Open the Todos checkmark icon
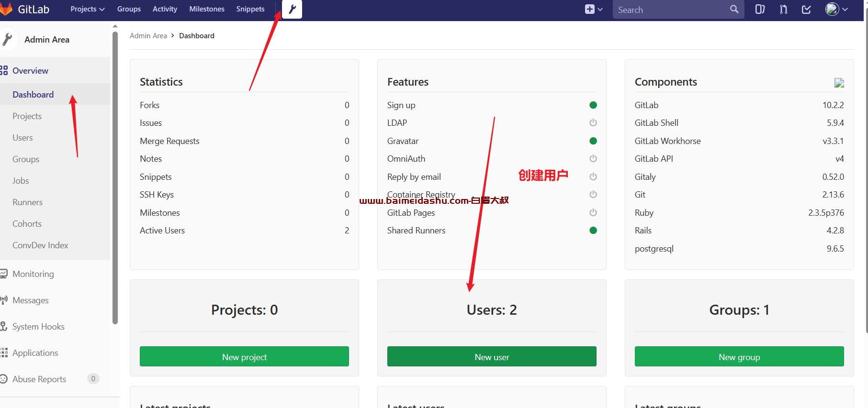Image resolution: width=868 pixels, height=408 pixels. pos(807,9)
